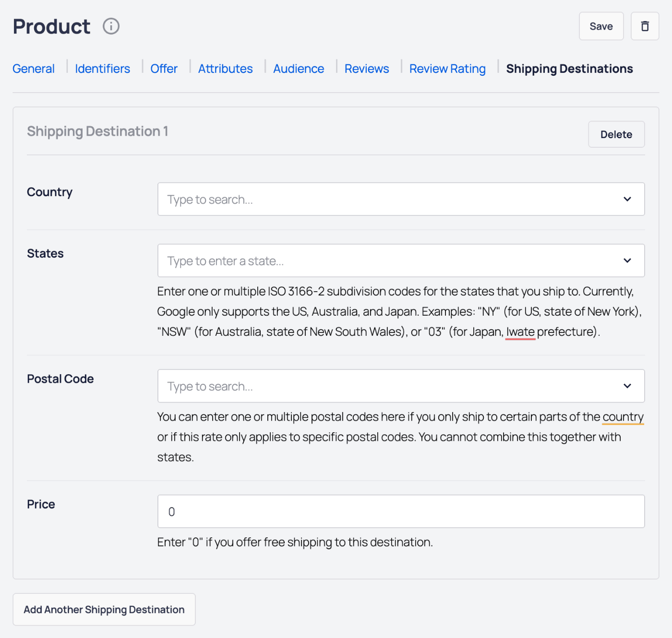The image size is (672, 638).
Task: Select the Offer tab
Action: (164, 69)
